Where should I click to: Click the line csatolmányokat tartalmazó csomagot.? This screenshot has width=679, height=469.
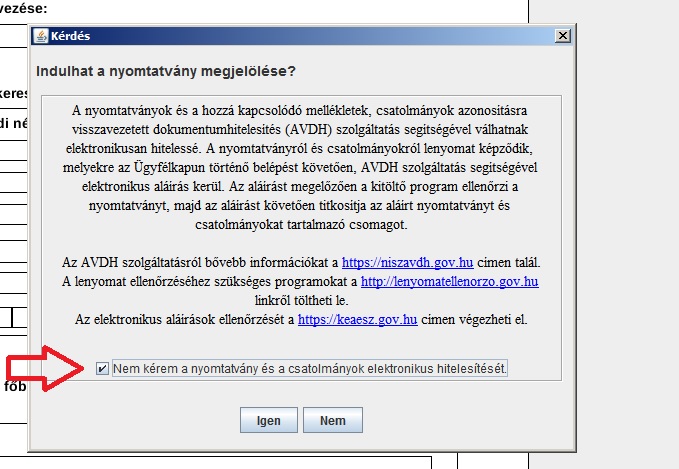click(301, 225)
